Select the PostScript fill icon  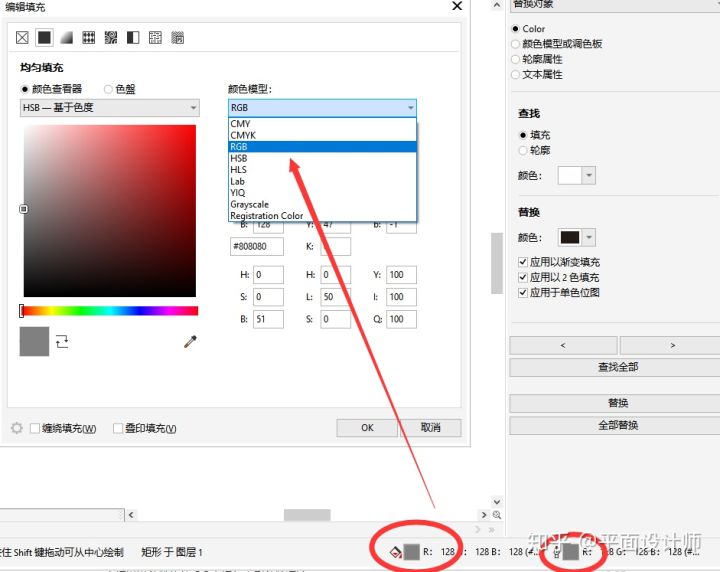click(177, 37)
